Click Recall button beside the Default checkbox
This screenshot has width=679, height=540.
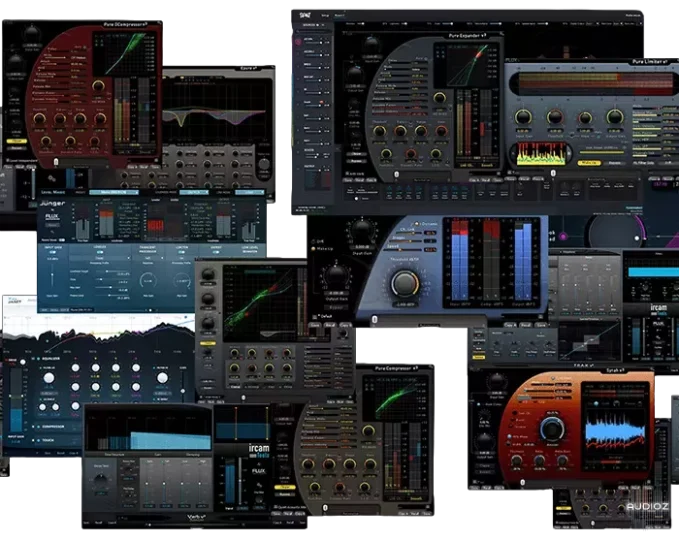point(330,325)
